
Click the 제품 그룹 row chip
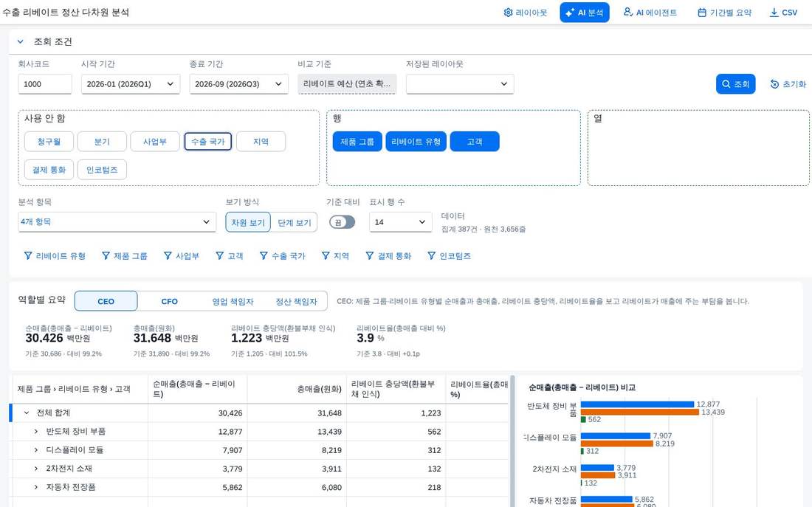point(357,142)
